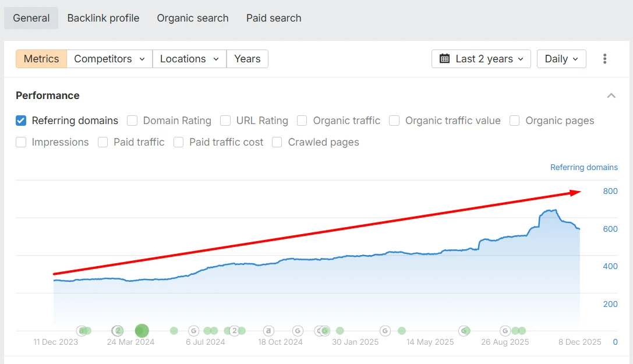This screenshot has height=364, width=633.
Task: Click the large green marker above 24 Mar 2024
Action: [x=142, y=331]
